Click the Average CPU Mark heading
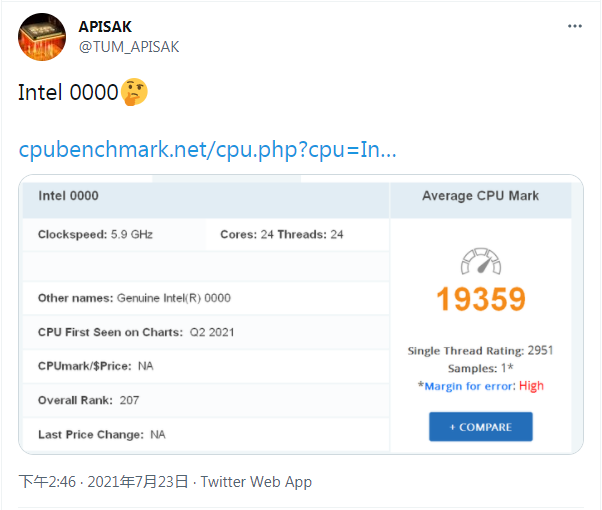602x510 pixels. 480,196
